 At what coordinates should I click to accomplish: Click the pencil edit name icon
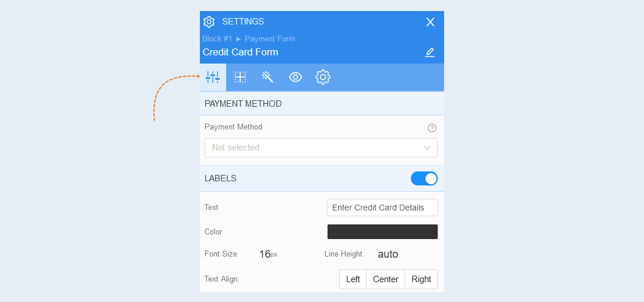(x=430, y=52)
